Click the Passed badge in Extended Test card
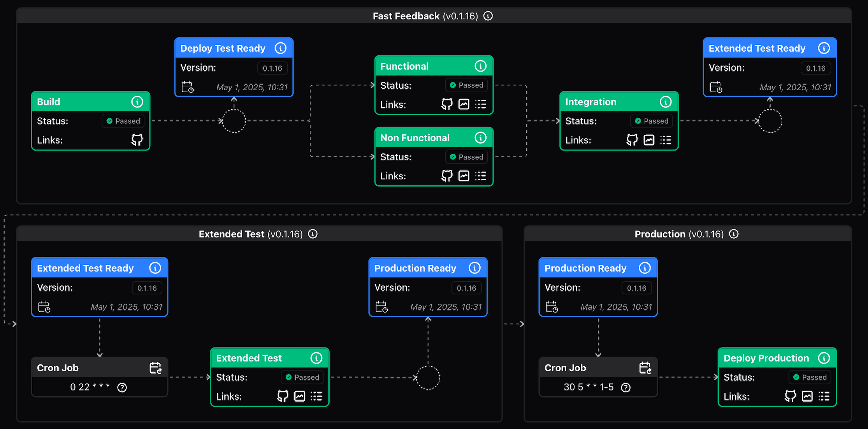Viewport: 868px width, 429px height. (302, 377)
